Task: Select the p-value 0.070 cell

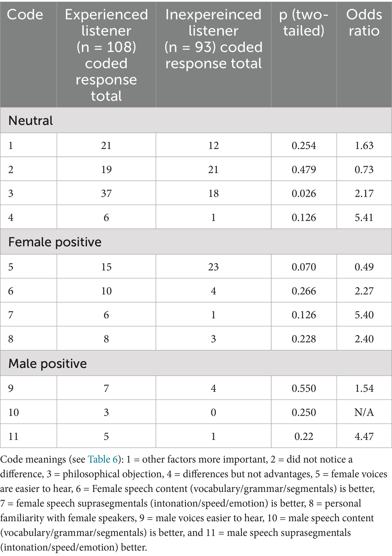Action: pyautogui.click(x=304, y=267)
